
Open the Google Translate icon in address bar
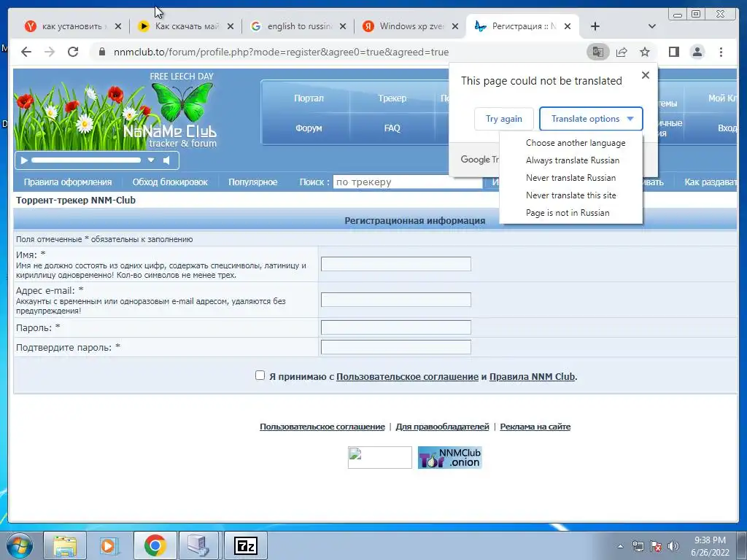(598, 52)
